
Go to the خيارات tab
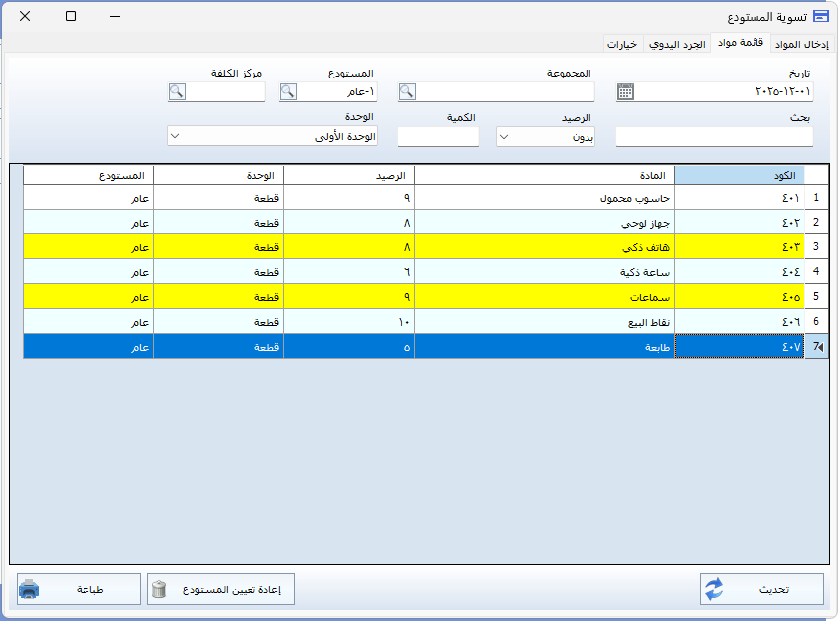coord(622,44)
